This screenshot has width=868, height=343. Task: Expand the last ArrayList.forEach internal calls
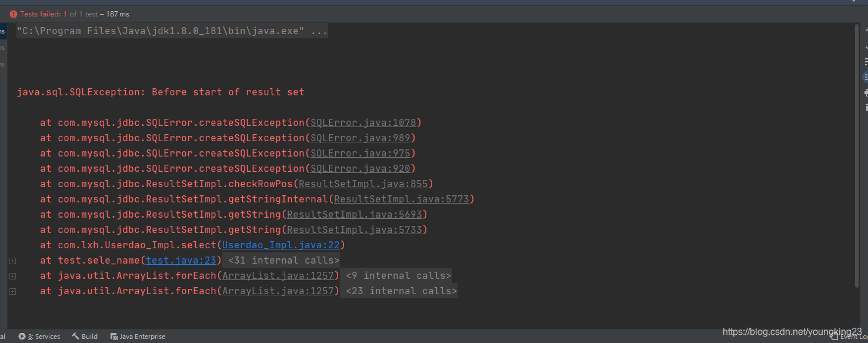click(x=12, y=291)
